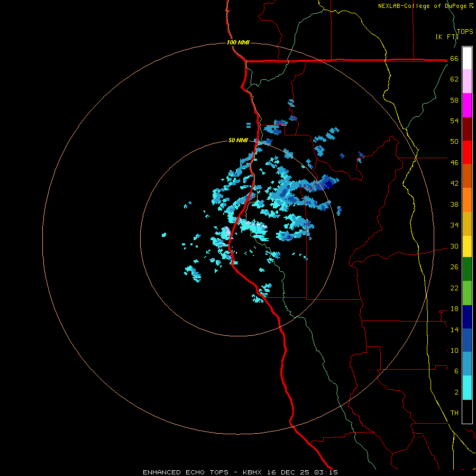Click the '14' legend tick label

click(x=454, y=329)
